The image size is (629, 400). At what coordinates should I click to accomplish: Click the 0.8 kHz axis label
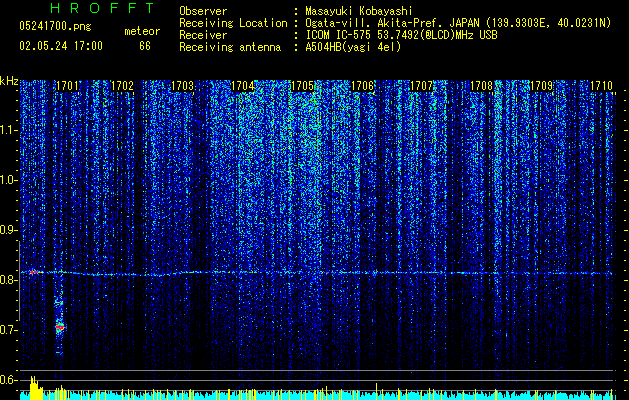tap(9, 280)
